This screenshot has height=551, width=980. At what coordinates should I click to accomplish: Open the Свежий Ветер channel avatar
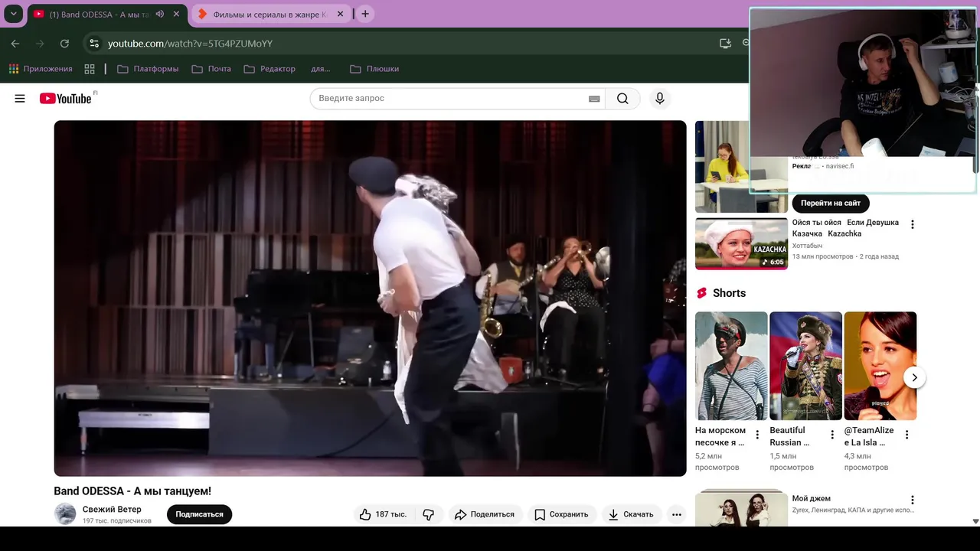(65, 514)
